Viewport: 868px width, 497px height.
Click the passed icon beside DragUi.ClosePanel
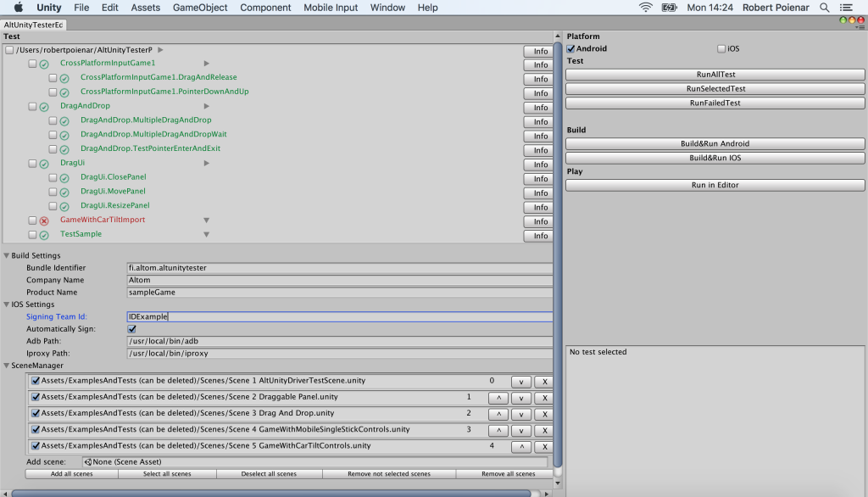click(x=64, y=178)
